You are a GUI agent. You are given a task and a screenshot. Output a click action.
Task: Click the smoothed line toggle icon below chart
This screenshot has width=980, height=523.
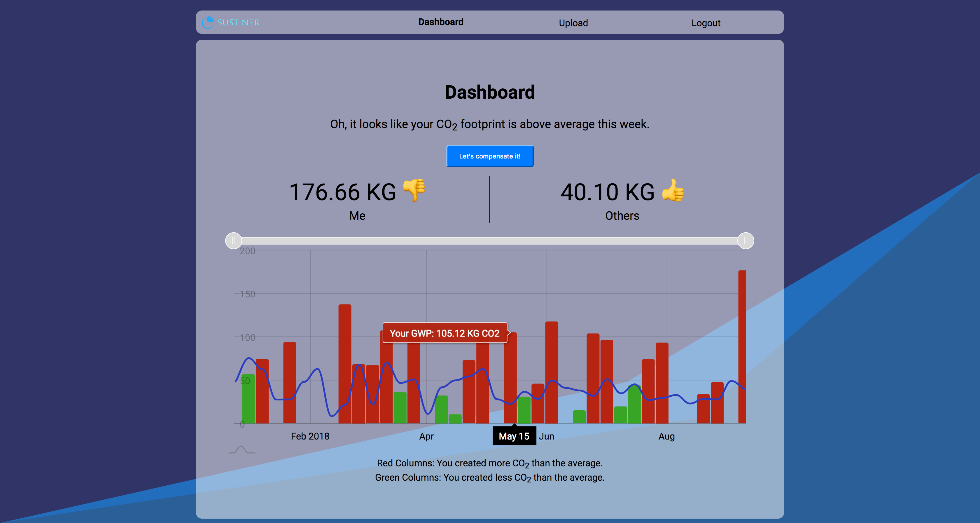[242, 450]
